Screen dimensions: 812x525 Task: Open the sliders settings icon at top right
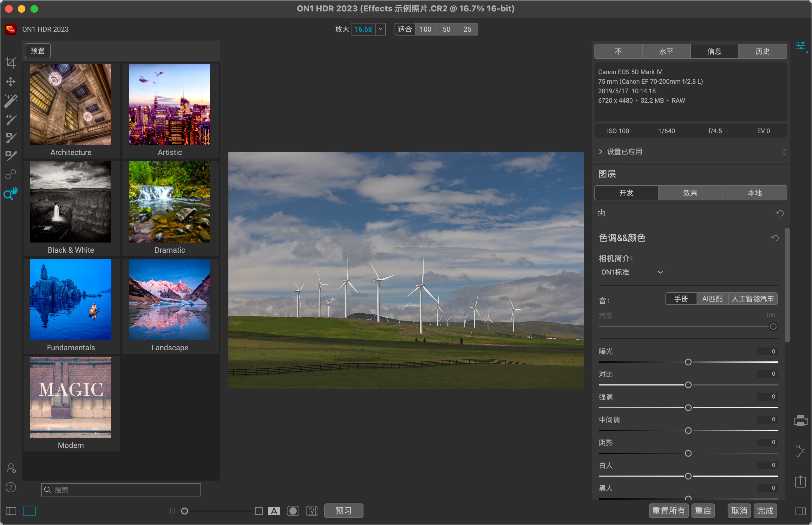pyautogui.click(x=801, y=46)
